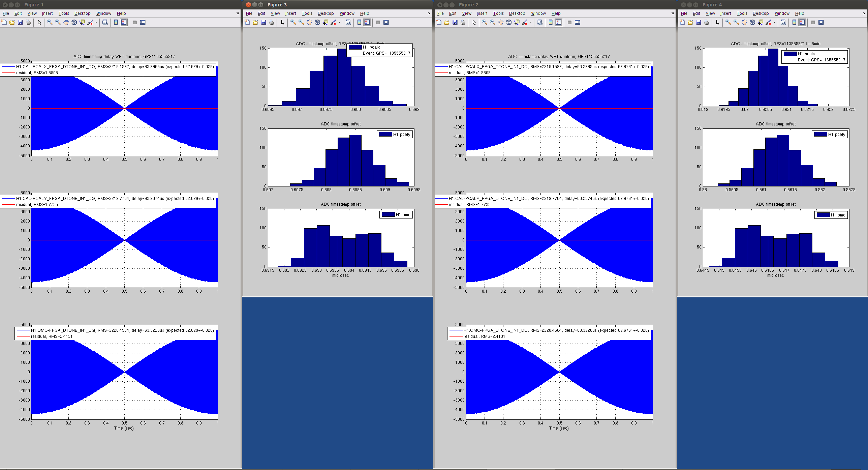Image resolution: width=868 pixels, height=470 pixels.
Task: Save Figure 3 using the floppy disk icon
Action: (x=263, y=22)
